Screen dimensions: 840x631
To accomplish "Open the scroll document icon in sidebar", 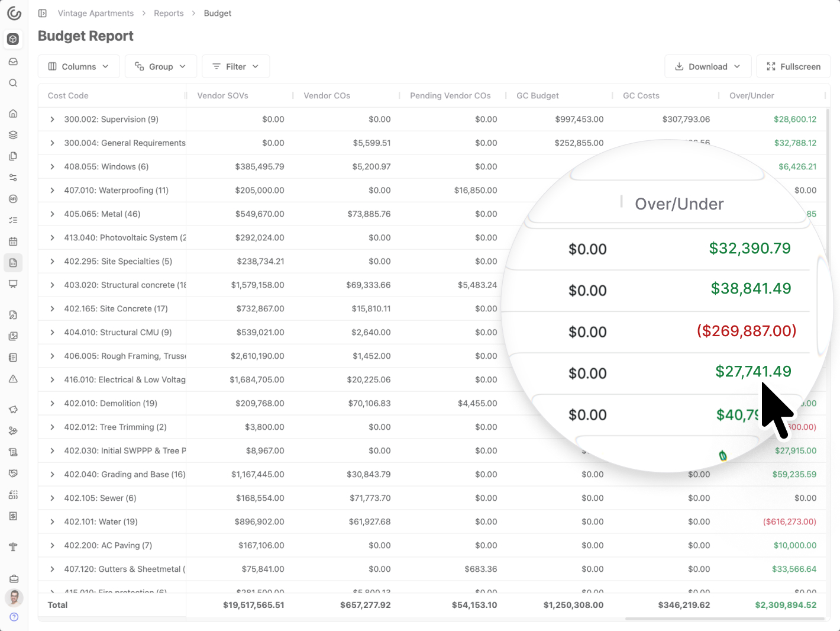I will 13,452.
